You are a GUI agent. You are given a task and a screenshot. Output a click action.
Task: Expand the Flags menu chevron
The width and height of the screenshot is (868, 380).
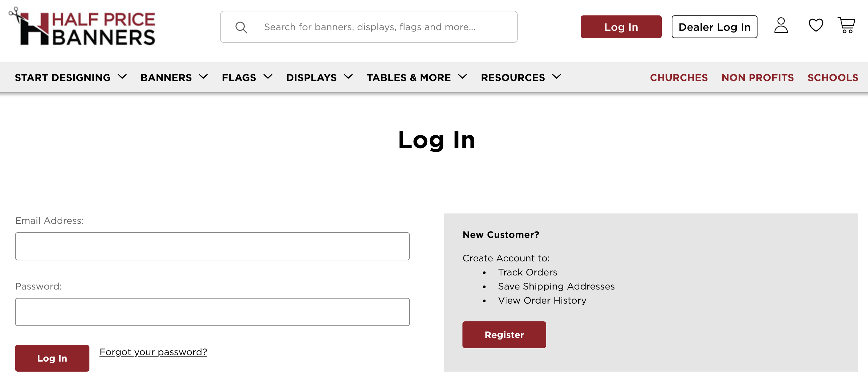[x=268, y=77]
